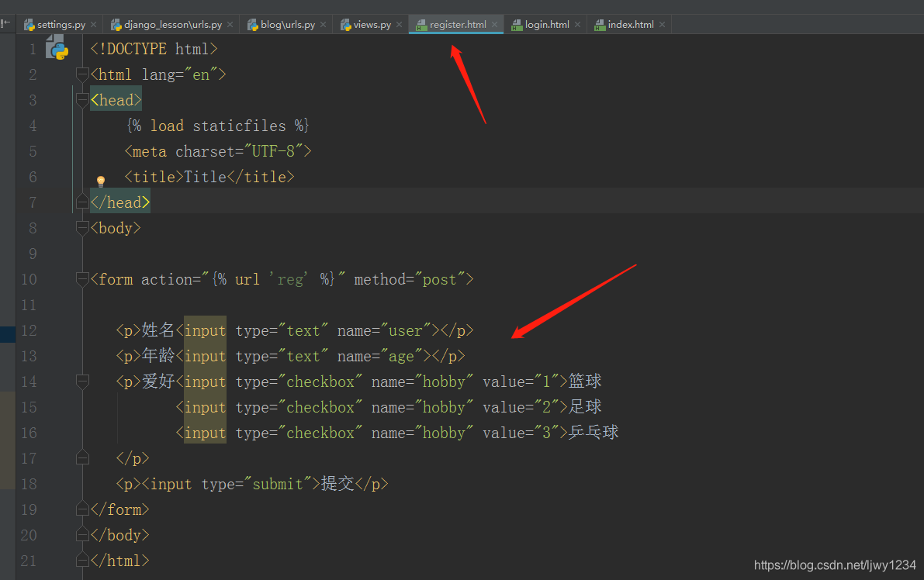Click the closing body fold marker line 20
The height and width of the screenshot is (580, 924).
point(82,535)
